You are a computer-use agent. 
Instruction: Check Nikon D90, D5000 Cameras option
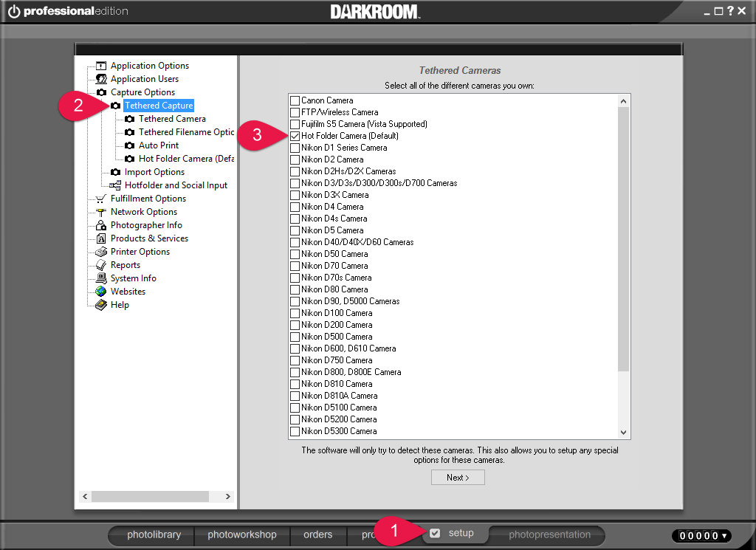[295, 302]
